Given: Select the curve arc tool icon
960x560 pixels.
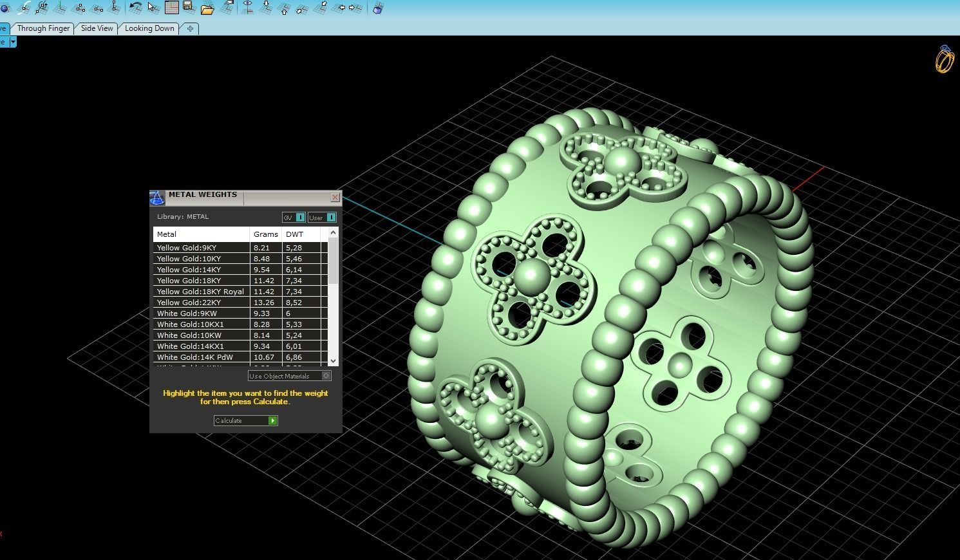Looking at the screenshot, I should click(24, 8).
